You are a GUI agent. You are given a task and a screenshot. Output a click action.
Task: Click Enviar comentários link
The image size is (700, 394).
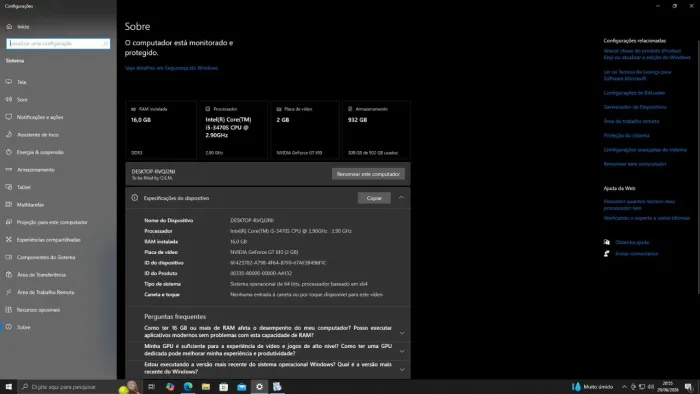[636, 254]
